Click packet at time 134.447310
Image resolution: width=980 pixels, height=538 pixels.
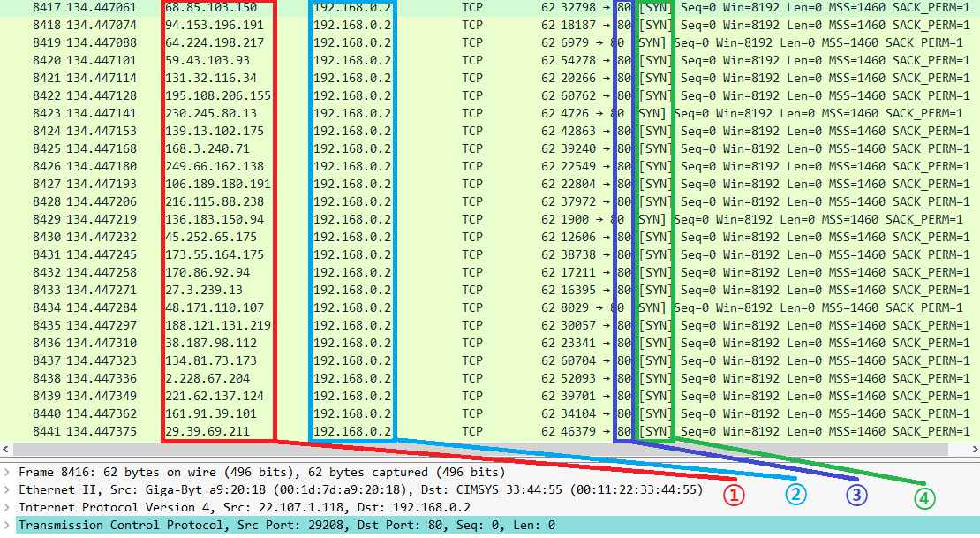[490, 343]
